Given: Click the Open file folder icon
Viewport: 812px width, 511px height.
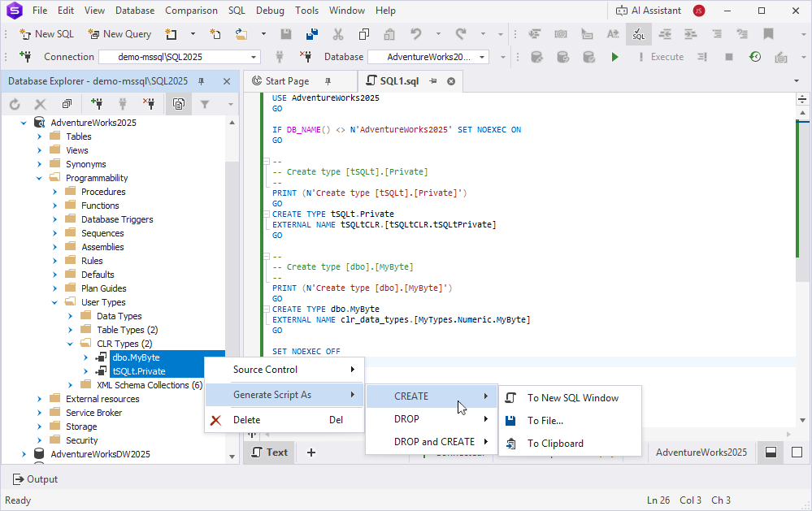Looking at the screenshot, I should pyautogui.click(x=241, y=34).
